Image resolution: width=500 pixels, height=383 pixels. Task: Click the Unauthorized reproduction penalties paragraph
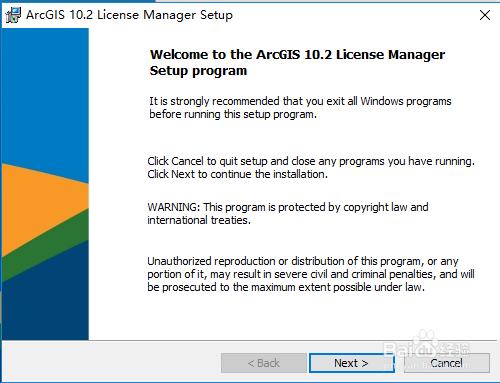click(x=311, y=274)
